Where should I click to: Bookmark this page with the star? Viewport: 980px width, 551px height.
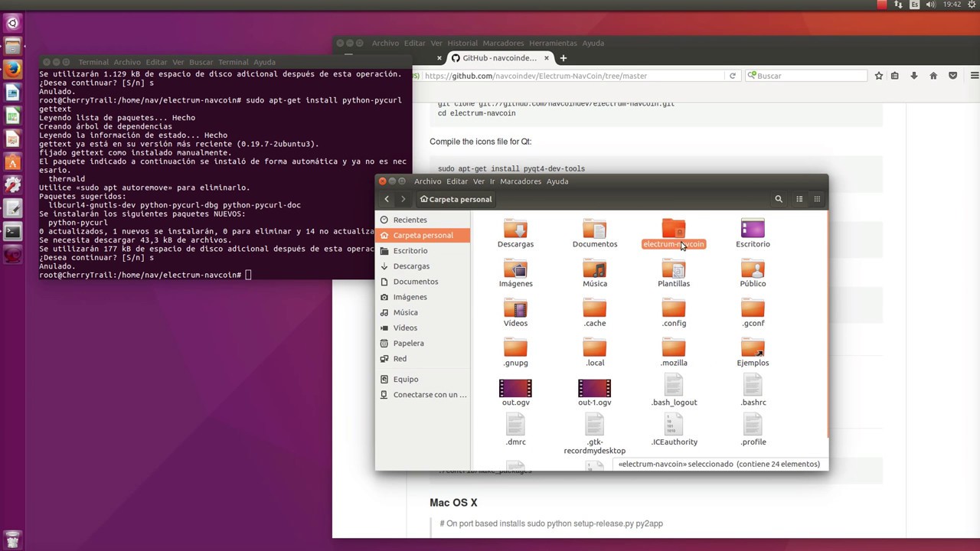[879, 76]
